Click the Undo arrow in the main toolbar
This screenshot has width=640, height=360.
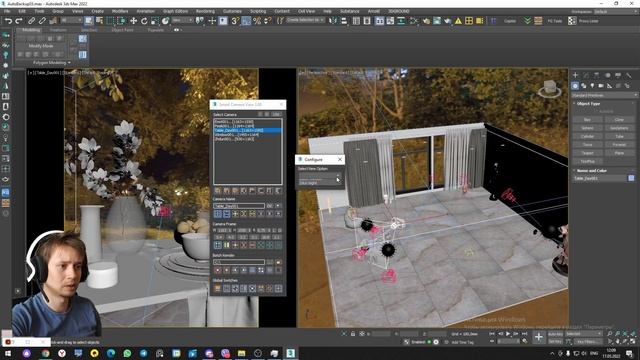(x=8, y=21)
